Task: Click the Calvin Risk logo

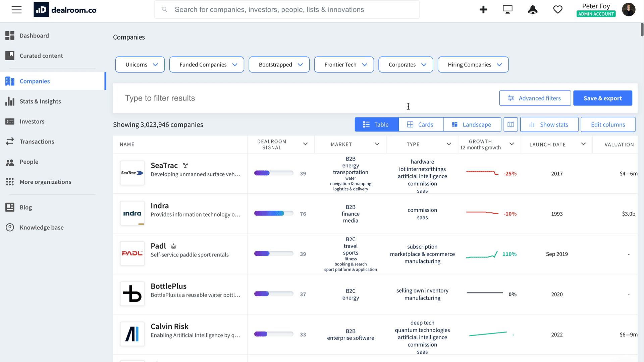Action: 132,334
